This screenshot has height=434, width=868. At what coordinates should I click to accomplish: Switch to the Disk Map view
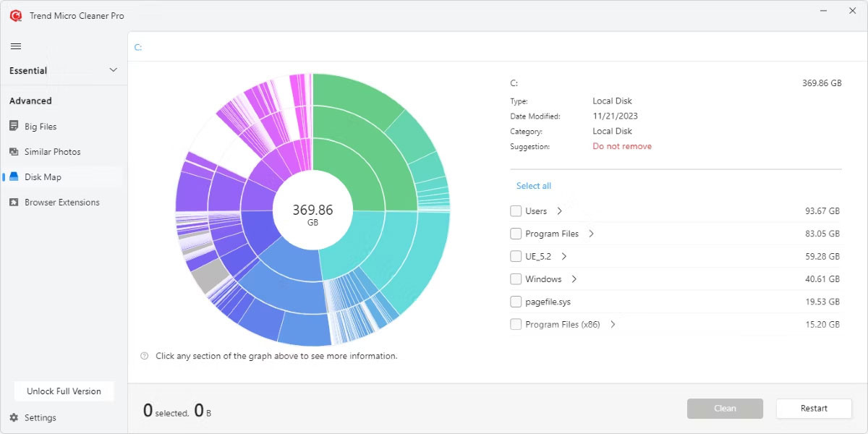(x=45, y=176)
